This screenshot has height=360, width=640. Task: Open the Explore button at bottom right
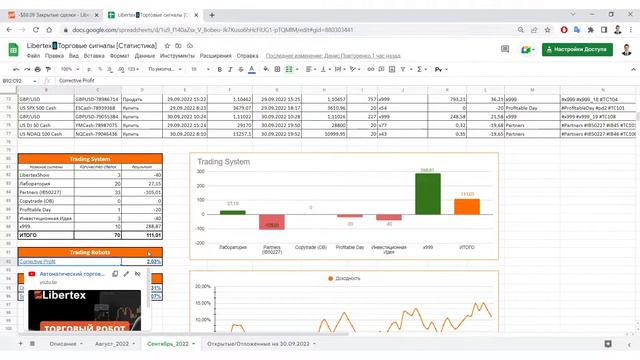tap(608, 344)
